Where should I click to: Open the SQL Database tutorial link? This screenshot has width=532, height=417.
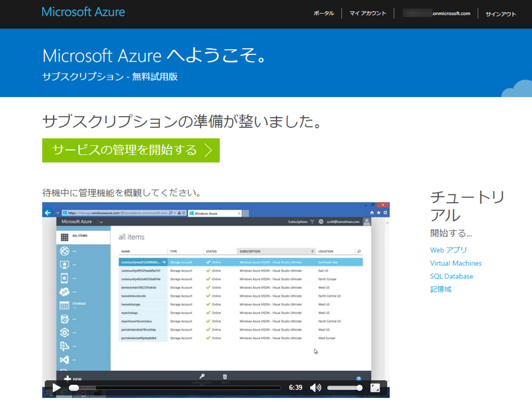click(452, 276)
